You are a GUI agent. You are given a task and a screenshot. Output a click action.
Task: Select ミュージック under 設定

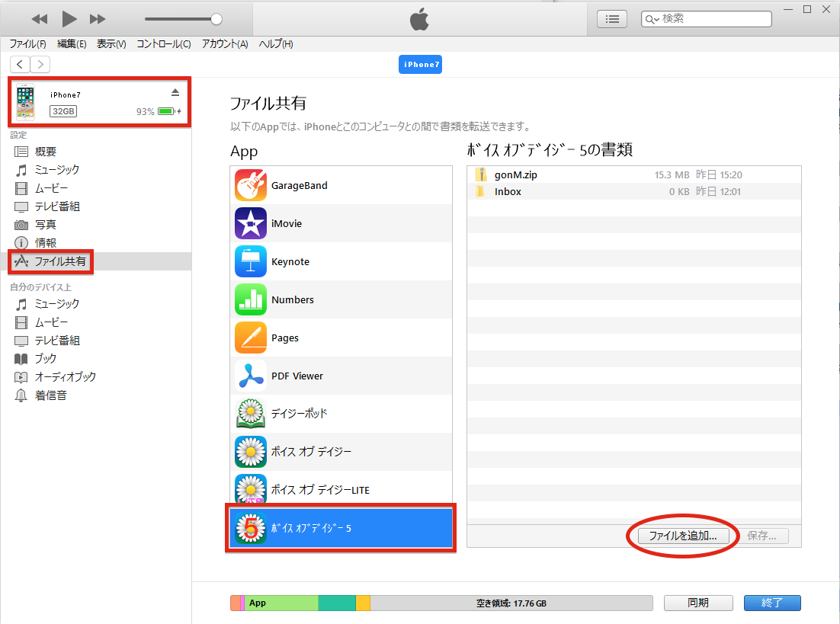(56, 170)
